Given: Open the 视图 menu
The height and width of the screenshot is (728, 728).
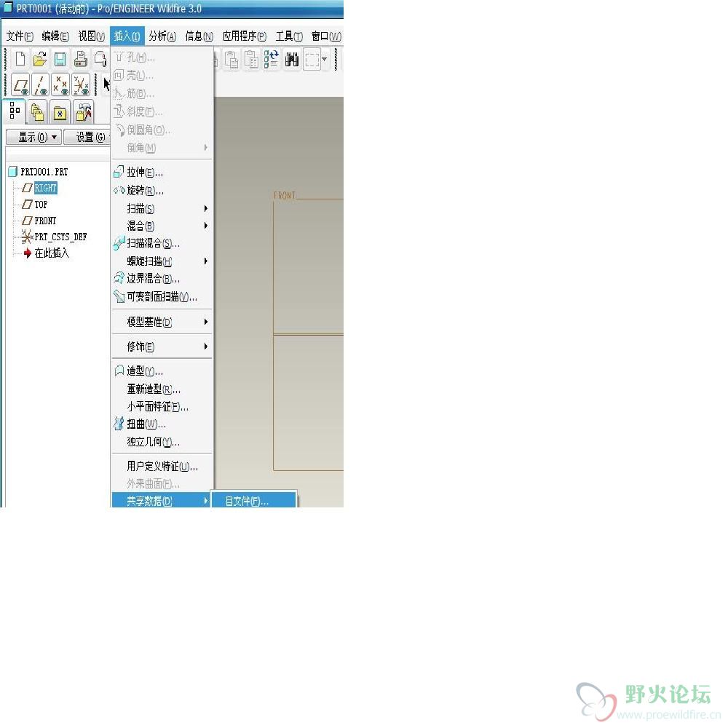Looking at the screenshot, I should pyautogui.click(x=91, y=36).
